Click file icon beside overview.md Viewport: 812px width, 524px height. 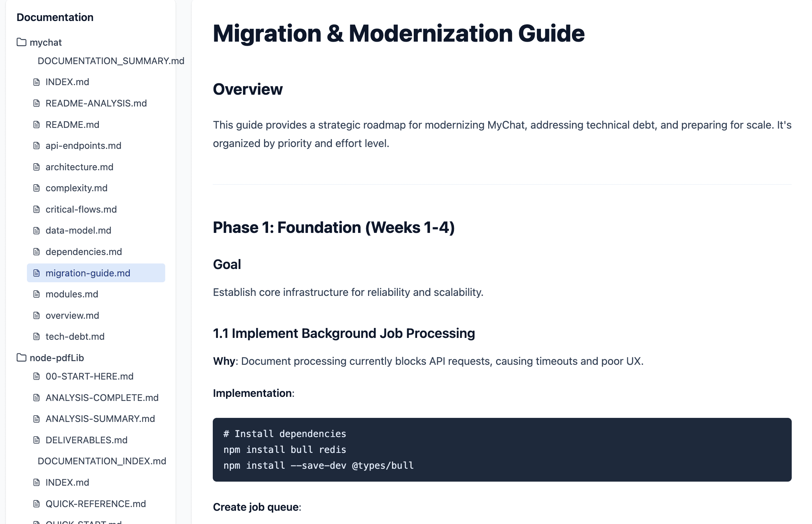(x=37, y=315)
